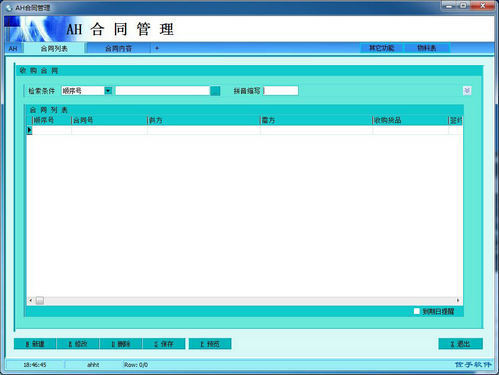The height and width of the screenshot is (375, 499).
Task: Click the 新建 button
Action: pos(35,344)
